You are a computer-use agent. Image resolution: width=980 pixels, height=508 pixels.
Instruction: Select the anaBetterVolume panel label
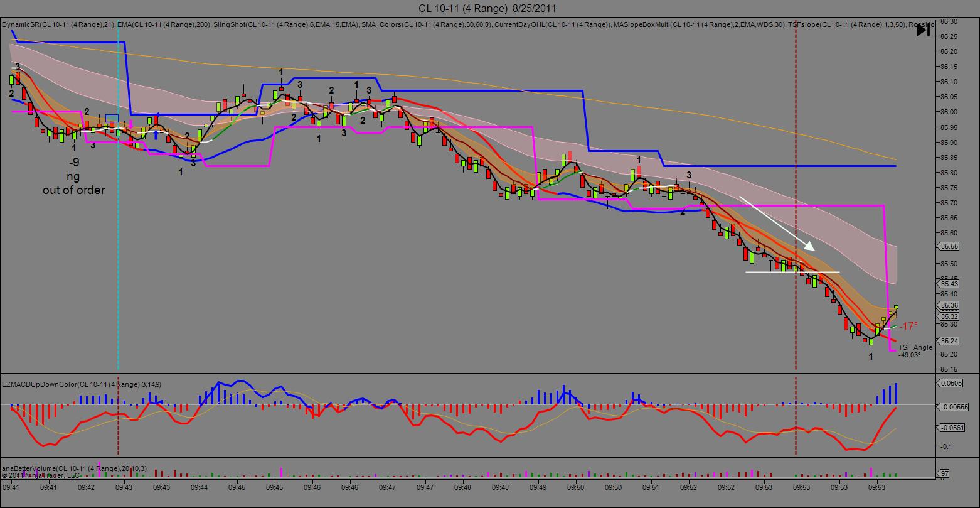75,468
